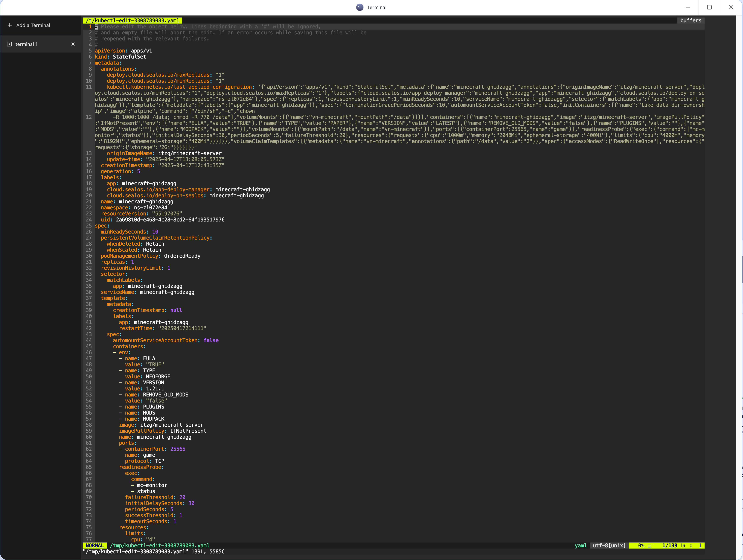Close the Terminal window
This screenshot has height=560, width=743.
(x=731, y=7)
